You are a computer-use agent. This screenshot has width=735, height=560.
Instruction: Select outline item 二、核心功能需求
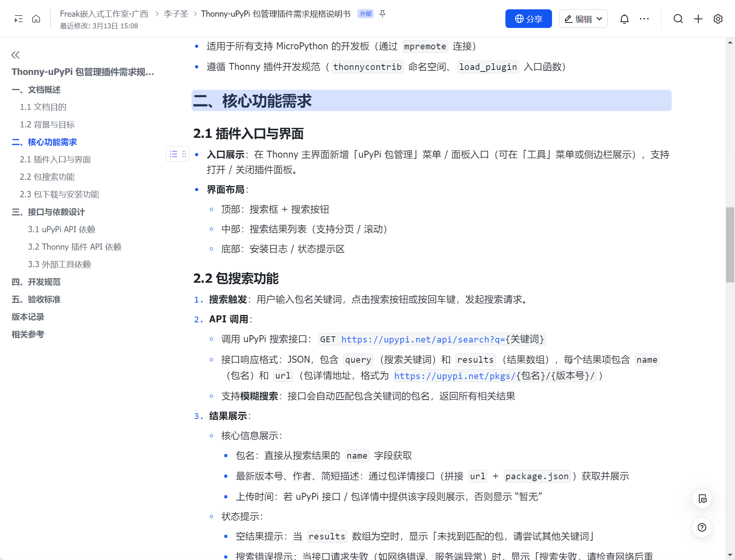[x=44, y=142]
